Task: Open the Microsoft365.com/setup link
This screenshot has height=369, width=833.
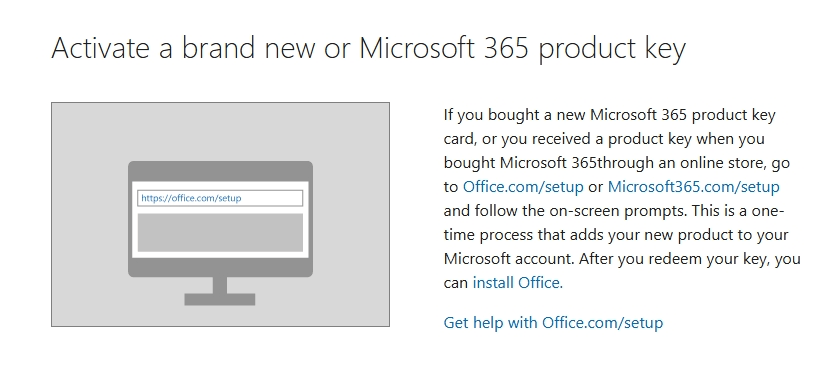Action: tap(693, 187)
